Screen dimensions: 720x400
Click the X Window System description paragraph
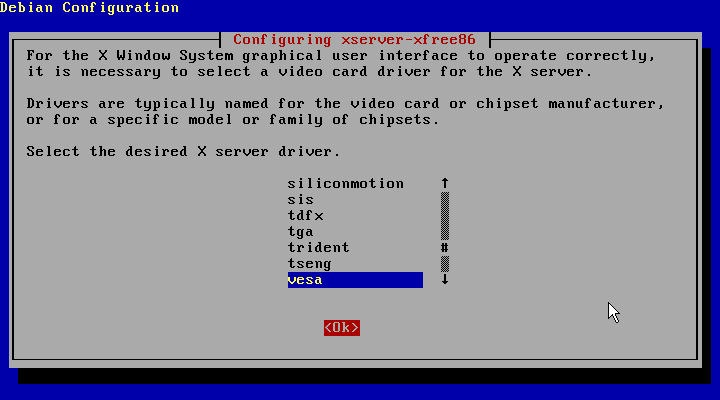pyautogui.click(x=341, y=64)
